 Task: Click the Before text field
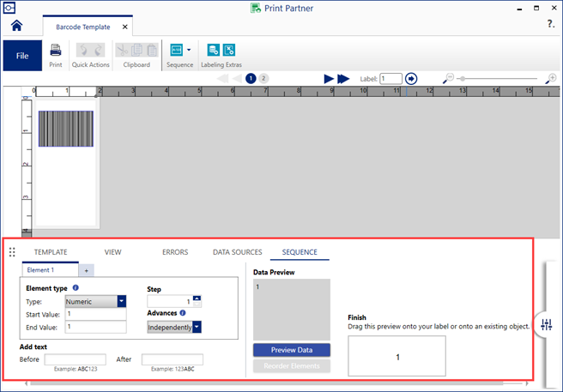[x=75, y=359]
